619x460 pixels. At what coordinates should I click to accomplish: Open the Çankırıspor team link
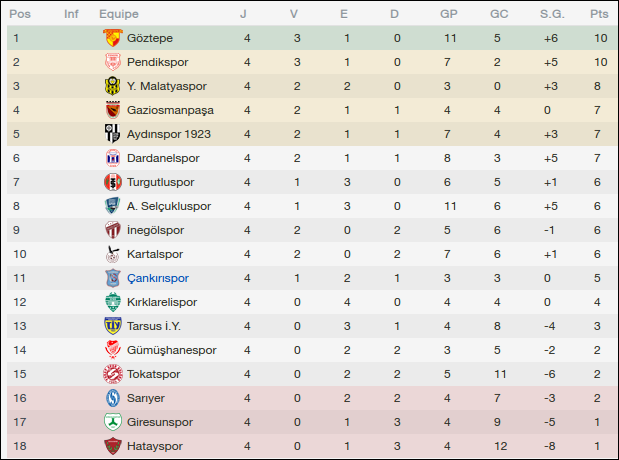tap(158, 278)
